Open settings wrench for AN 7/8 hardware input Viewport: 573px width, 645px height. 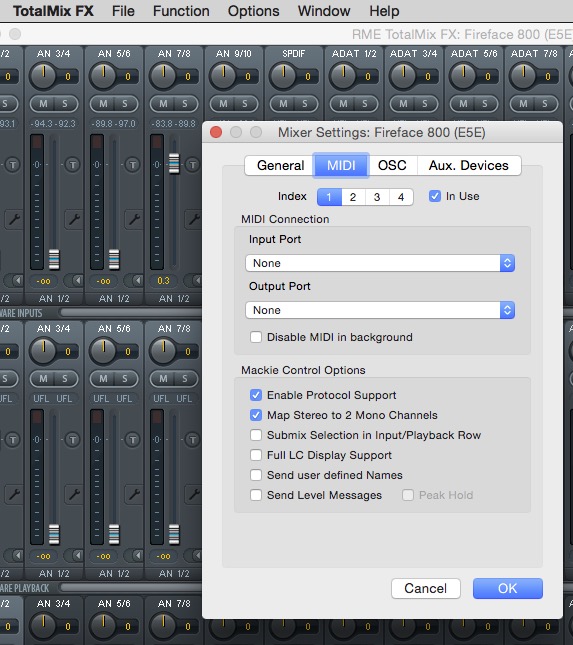pos(193,219)
